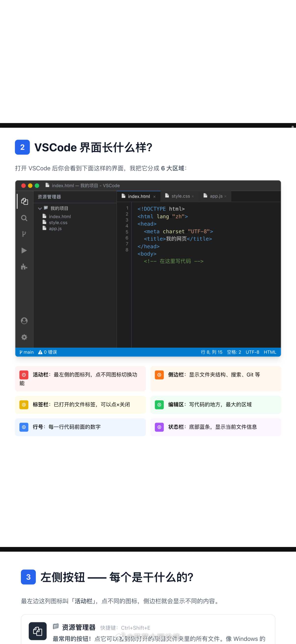Open the Extensions puzzle icon
The width and height of the screenshot is (296, 644).
pyautogui.click(x=24, y=267)
